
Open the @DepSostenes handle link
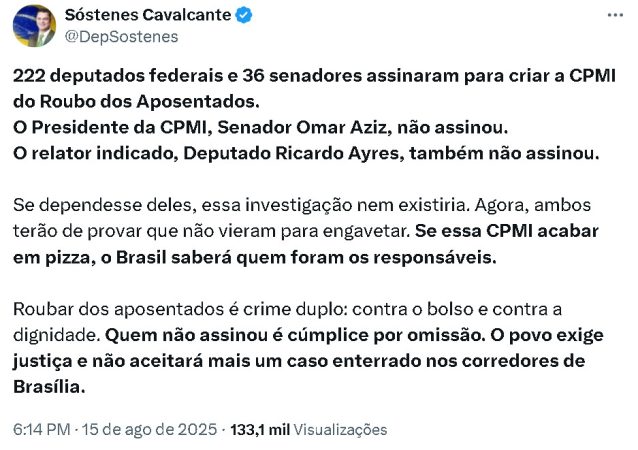121,36
